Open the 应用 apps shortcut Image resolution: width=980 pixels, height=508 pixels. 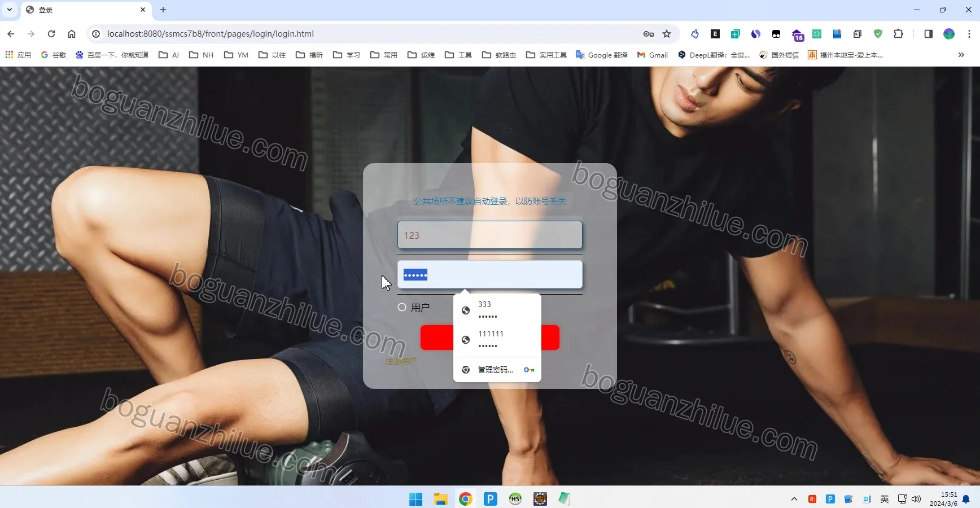coord(18,55)
